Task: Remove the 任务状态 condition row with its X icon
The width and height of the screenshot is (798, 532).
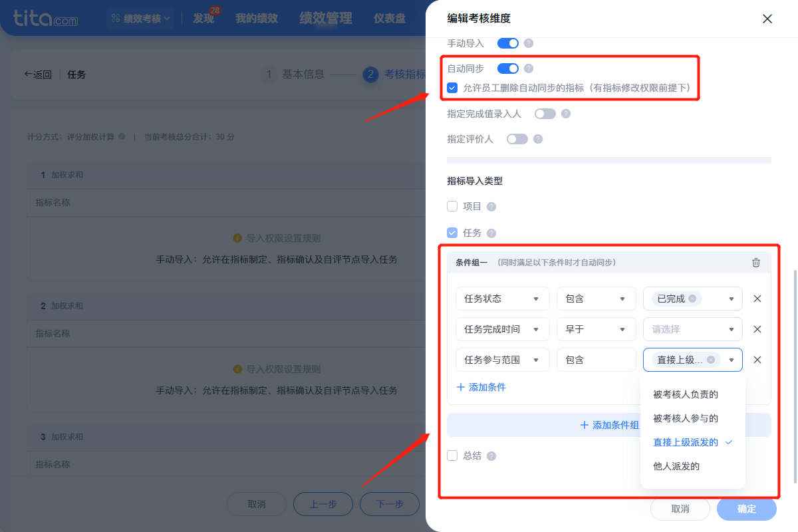Action: point(757,299)
